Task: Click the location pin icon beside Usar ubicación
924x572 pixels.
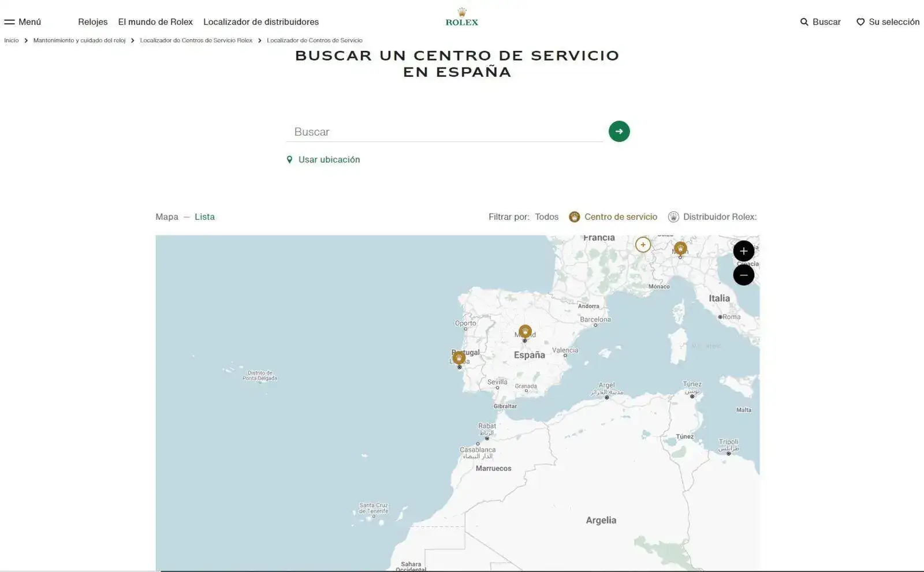Action: 290,160
